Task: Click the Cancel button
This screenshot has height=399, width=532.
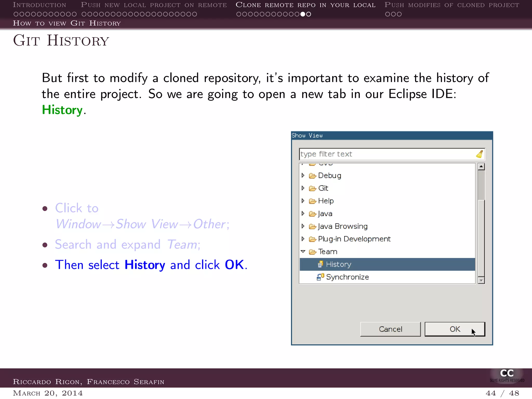Action: tap(390, 329)
